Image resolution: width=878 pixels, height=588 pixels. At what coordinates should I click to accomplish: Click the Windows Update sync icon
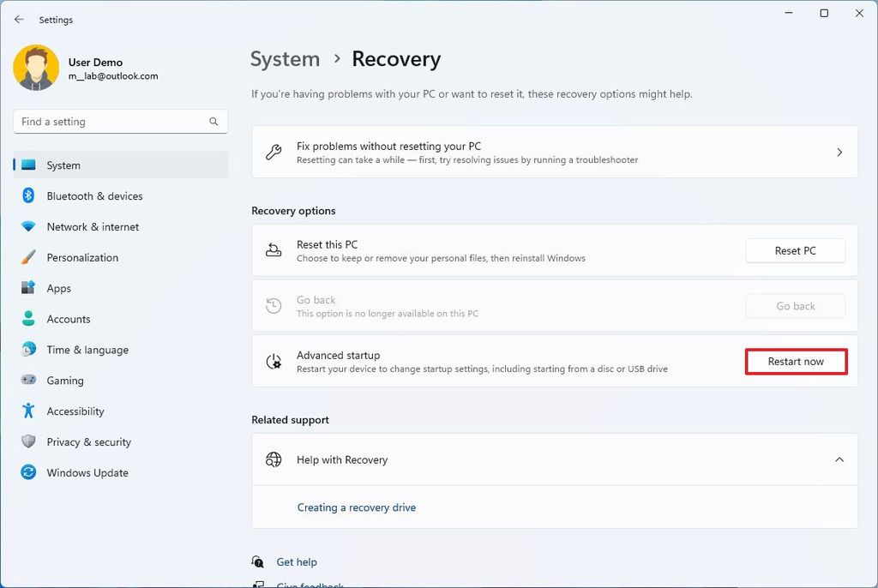(x=28, y=472)
